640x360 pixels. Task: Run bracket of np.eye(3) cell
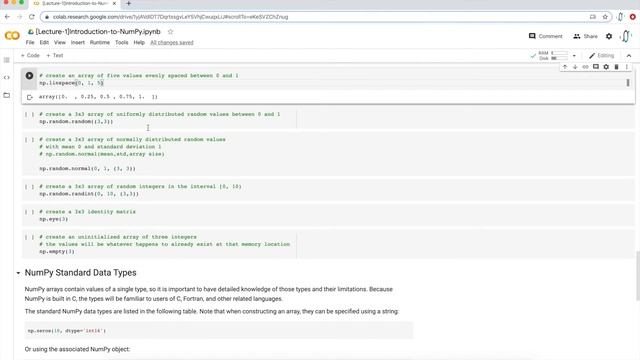29,212
